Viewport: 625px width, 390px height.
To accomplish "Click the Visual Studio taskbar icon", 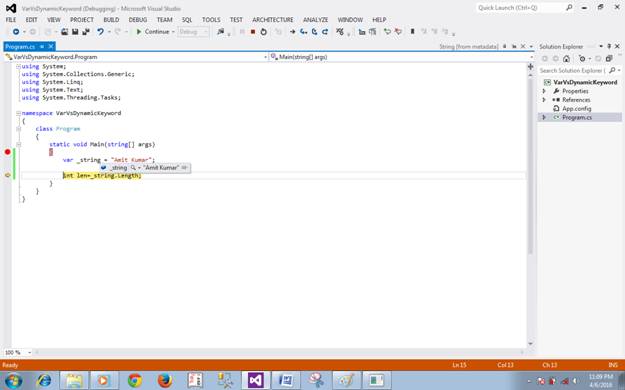I will click(x=255, y=380).
